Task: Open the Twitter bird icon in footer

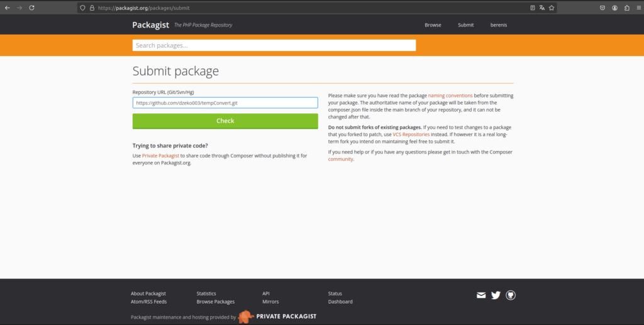Action: [x=496, y=295]
